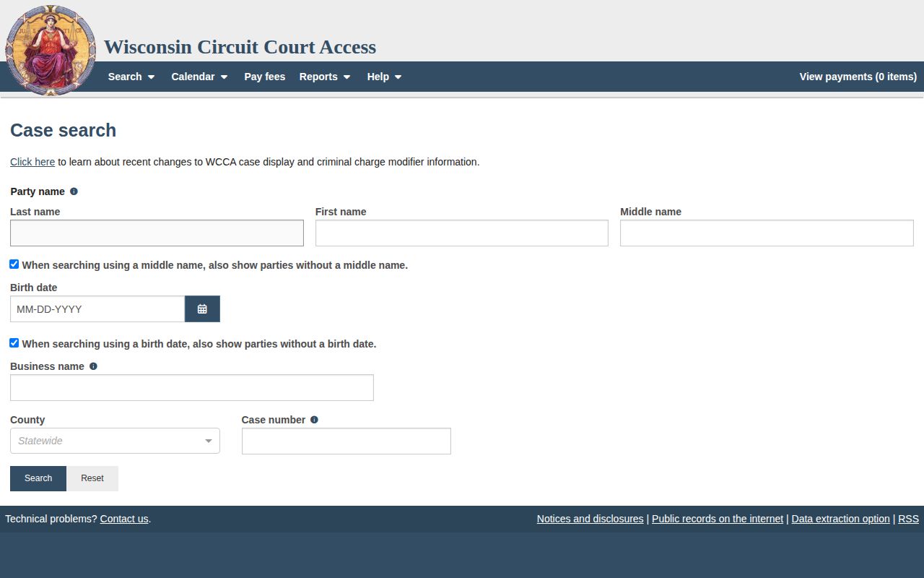Open View payments (0 items)
Viewport: 924px width, 578px height.
(x=858, y=77)
